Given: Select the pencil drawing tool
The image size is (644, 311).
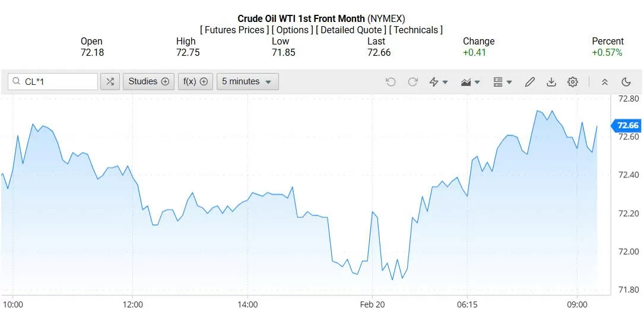Looking at the screenshot, I should tap(530, 82).
